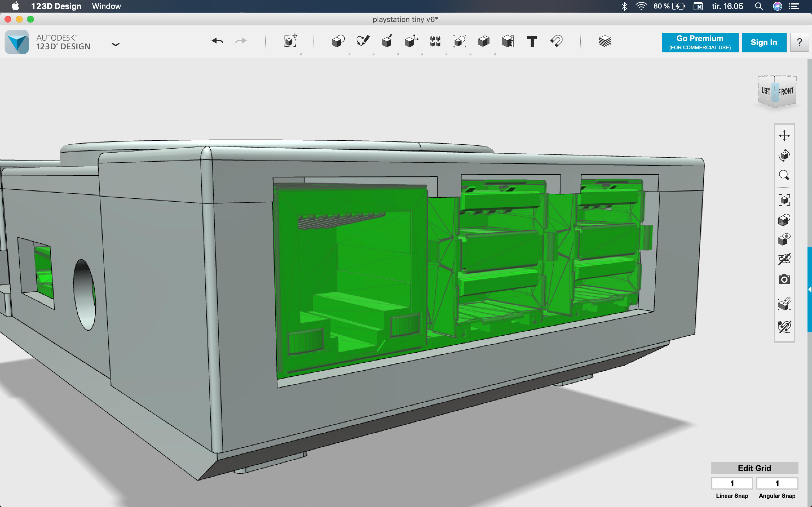Expand the 123D Design application menu chevron
The image size is (812, 507).
coord(115,44)
